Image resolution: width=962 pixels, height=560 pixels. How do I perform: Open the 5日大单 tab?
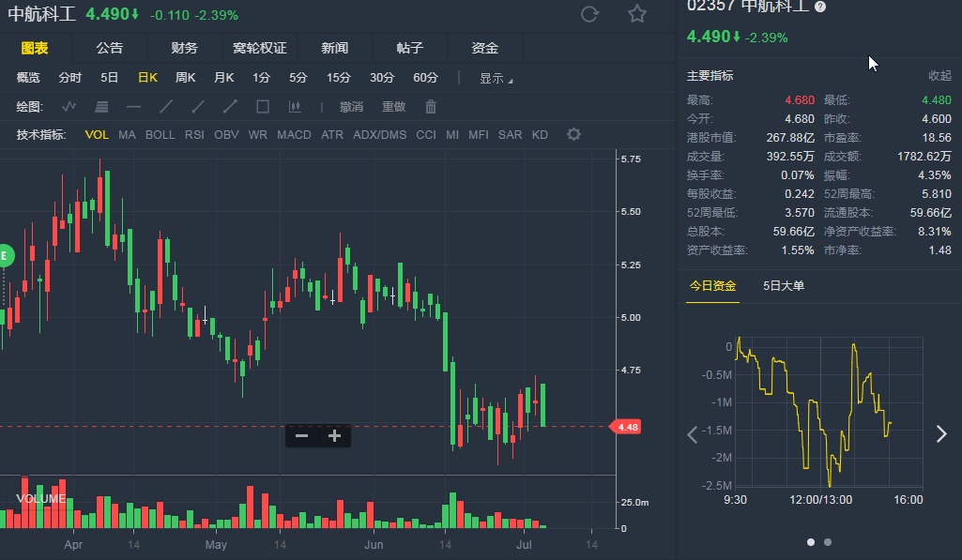(784, 286)
